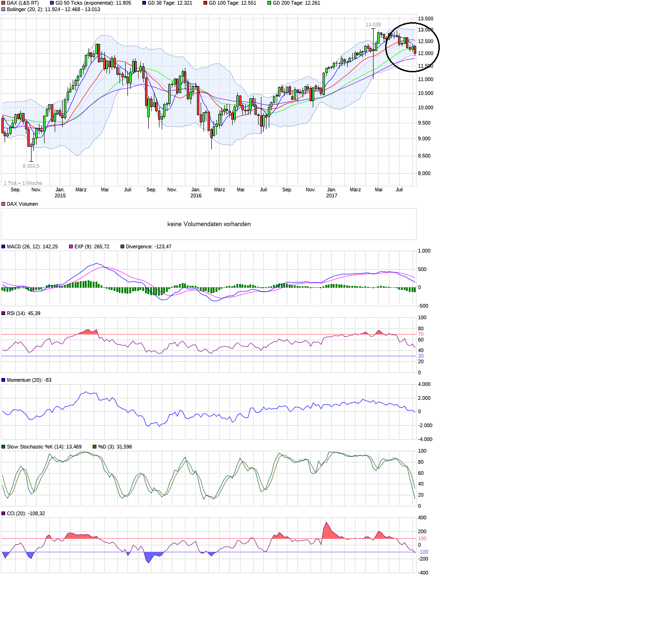
Task: Click the 8.000 price axis value
Action: tap(424, 173)
